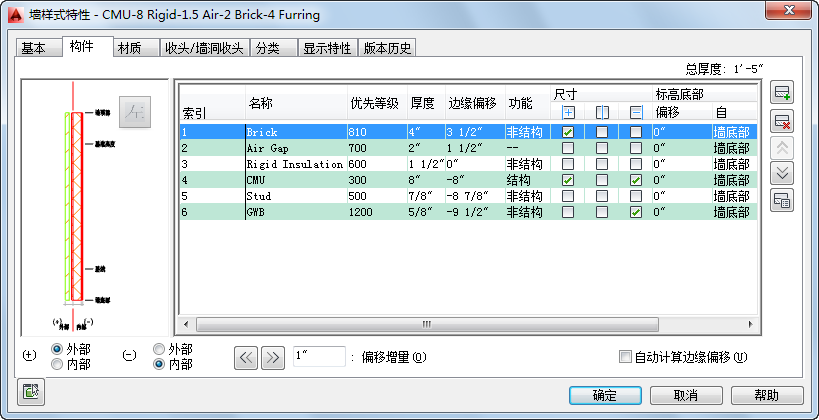The image size is (819, 420).
Task: Click the 名称 column header
Action: point(297,104)
